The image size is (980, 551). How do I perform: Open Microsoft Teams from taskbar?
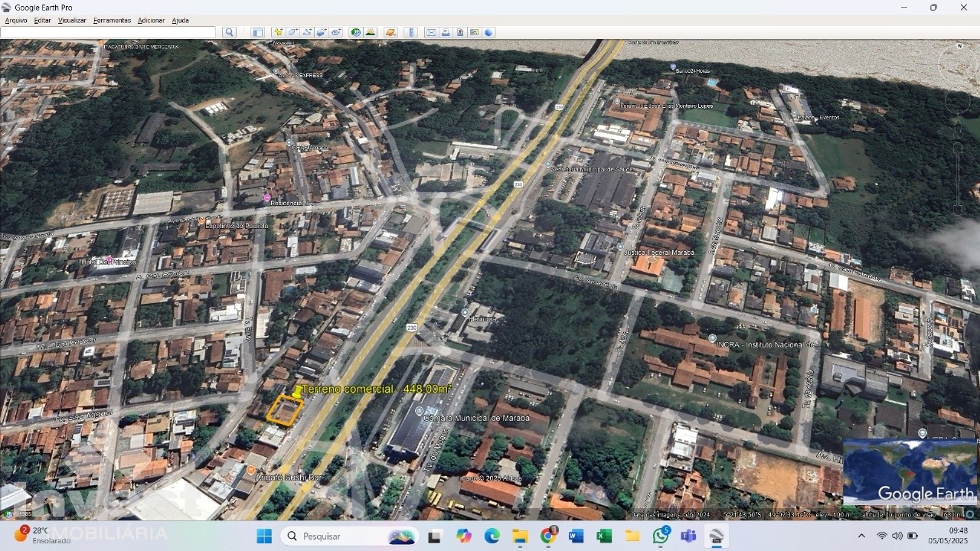point(689,536)
